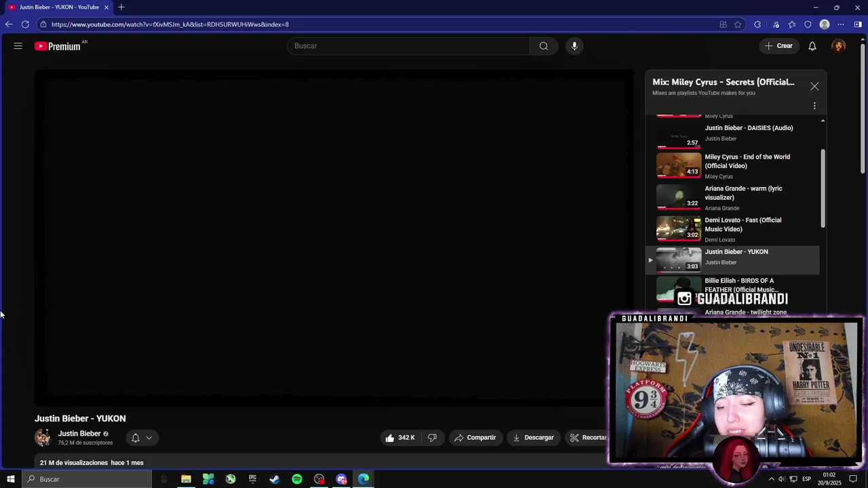Open the YouTube notifications bell
Image resolution: width=868 pixels, height=488 pixels.
pyautogui.click(x=812, y=46)
